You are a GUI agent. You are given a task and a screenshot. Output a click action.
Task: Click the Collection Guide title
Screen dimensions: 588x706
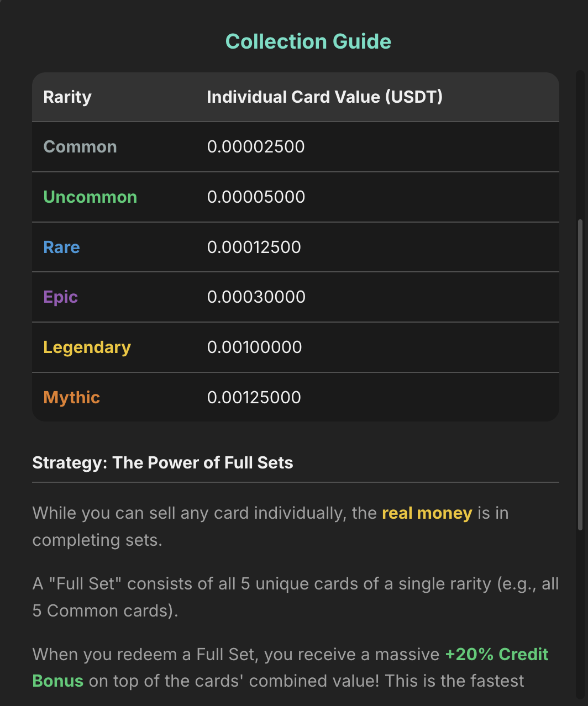pos(308,41)
